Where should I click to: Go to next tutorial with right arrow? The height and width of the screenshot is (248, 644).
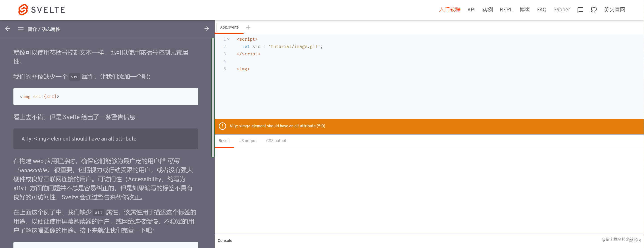(206, 29)
